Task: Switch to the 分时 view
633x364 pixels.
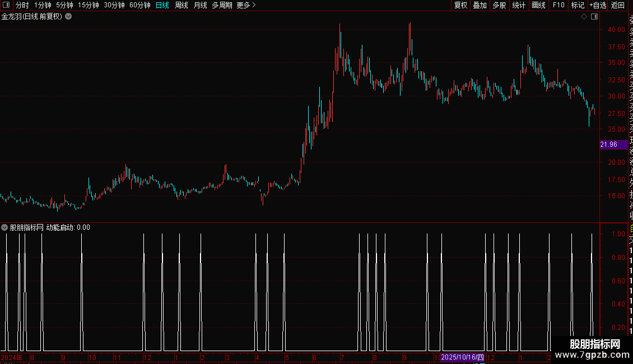Action: [x=22, y=5]
